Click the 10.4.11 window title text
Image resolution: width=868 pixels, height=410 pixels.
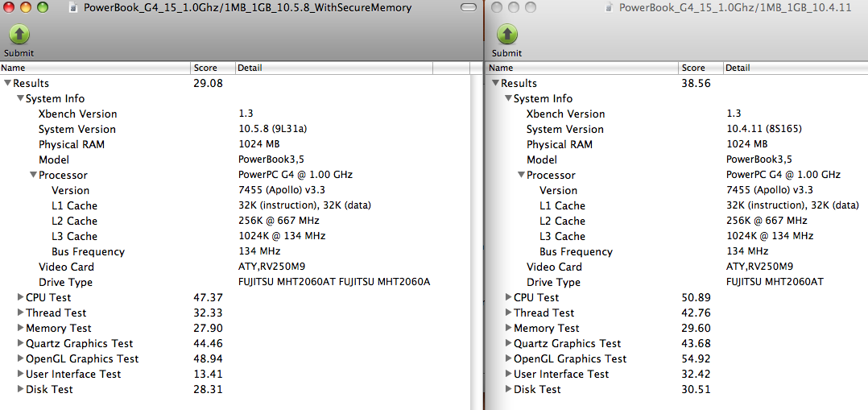735,8
